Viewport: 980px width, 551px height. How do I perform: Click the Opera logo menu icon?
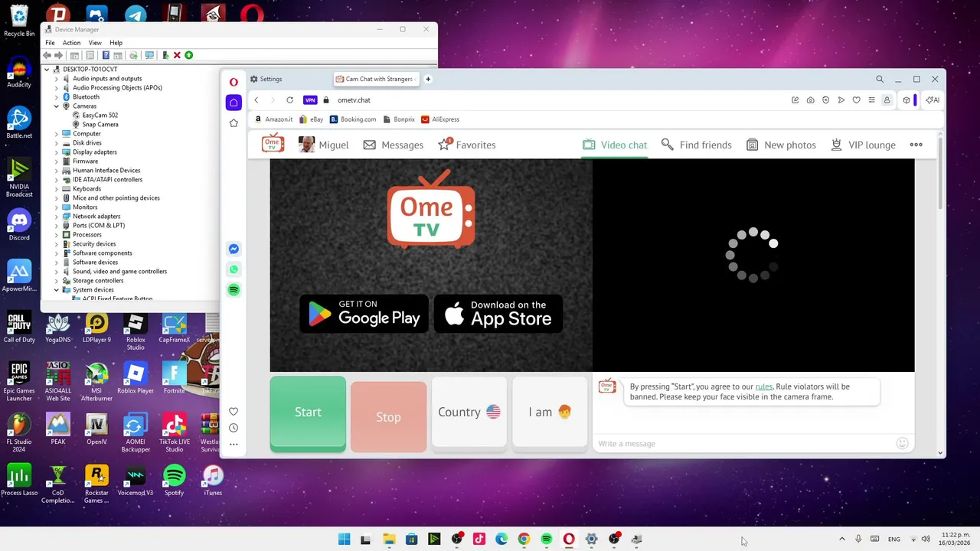pyautogui.click(x=234, y=82)
